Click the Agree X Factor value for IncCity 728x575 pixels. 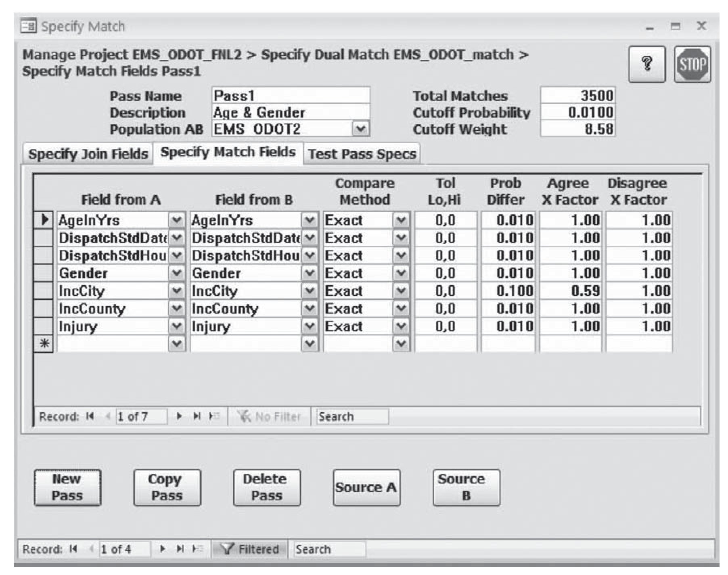[570, 291]
